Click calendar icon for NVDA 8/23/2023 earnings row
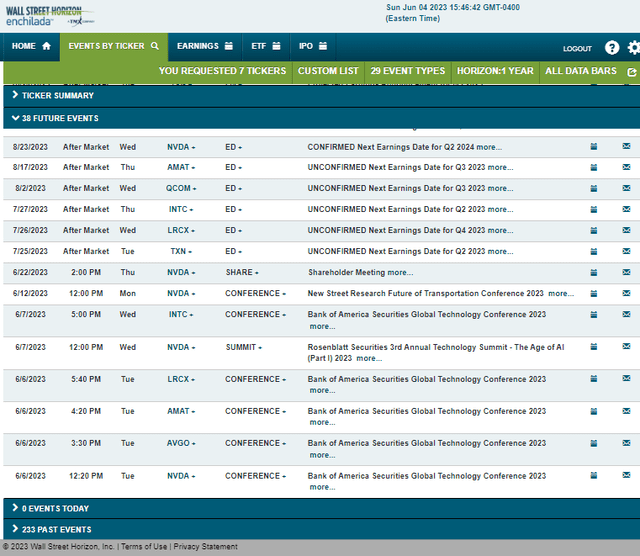 (593, 146)
